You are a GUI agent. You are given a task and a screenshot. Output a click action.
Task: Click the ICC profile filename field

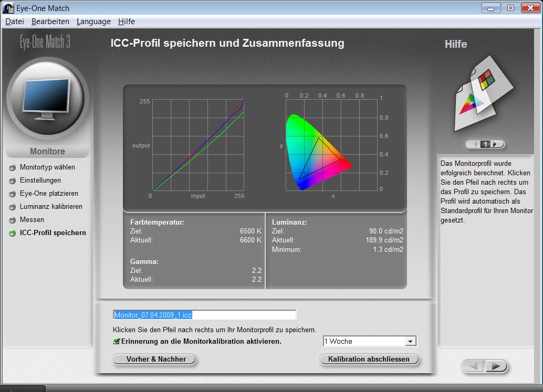tap(205, 315)
